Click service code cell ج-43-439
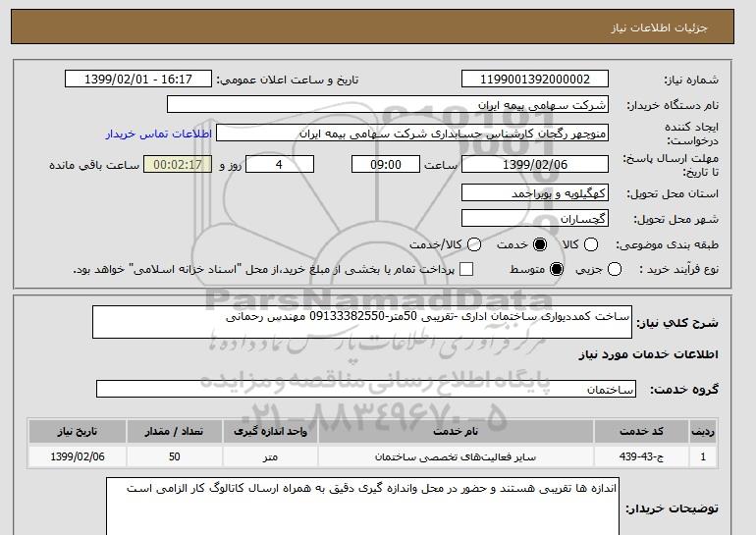 [641, 456]
